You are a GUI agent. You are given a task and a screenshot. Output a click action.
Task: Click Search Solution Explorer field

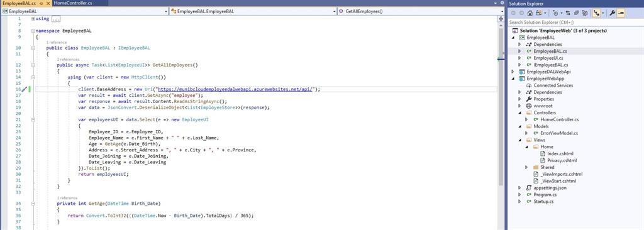575,22
